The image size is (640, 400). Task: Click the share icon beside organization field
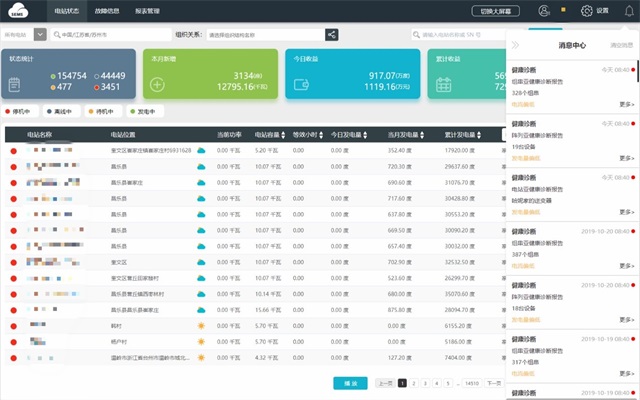point(332,34)
